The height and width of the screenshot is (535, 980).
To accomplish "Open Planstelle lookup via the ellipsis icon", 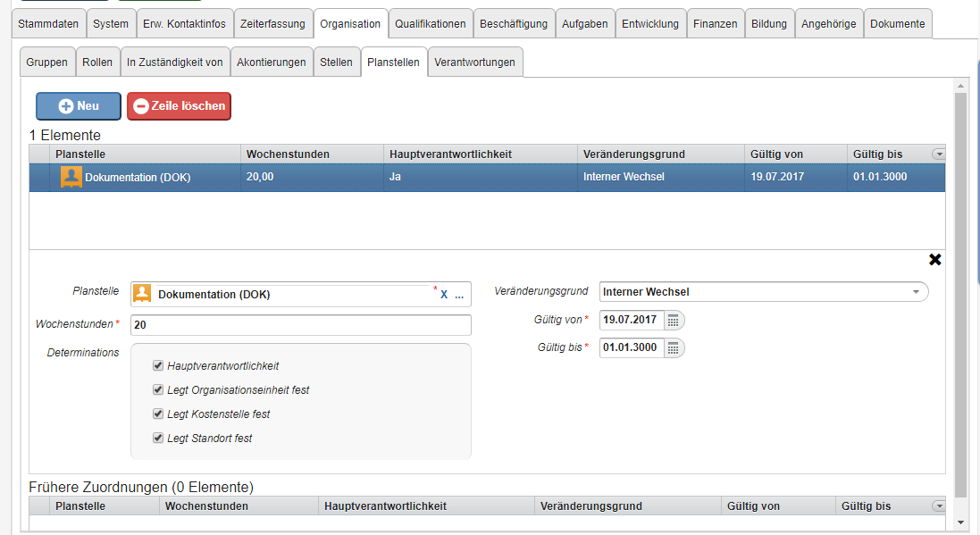I will tap(459, 295).
